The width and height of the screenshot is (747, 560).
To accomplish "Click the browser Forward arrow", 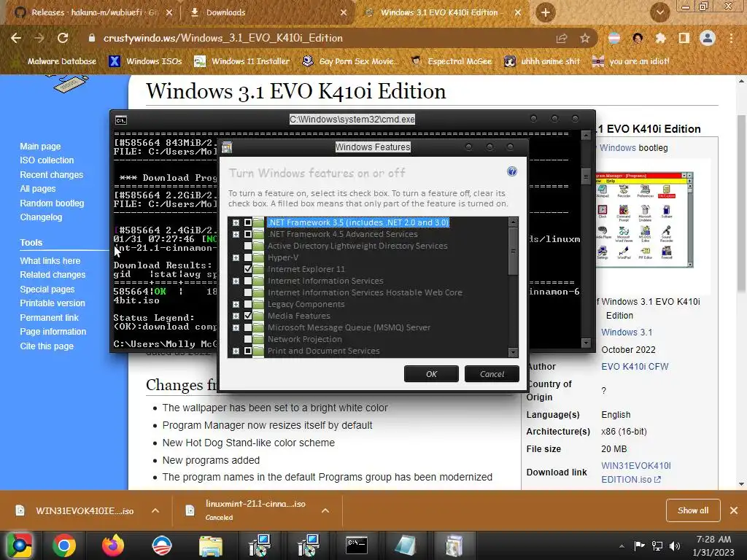I will [39, 38].
